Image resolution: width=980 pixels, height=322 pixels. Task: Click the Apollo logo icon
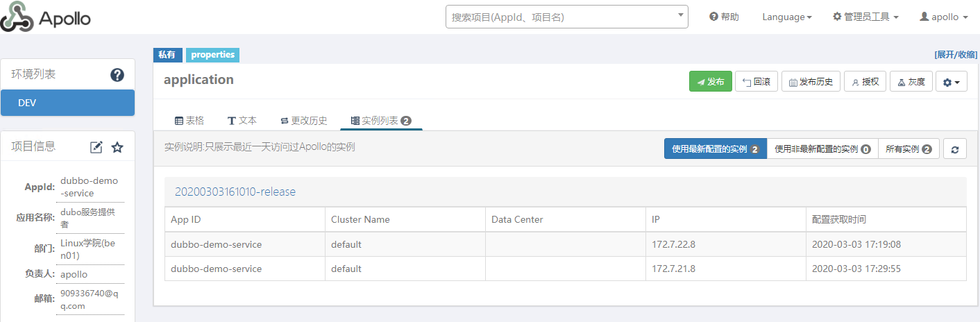[x=17, y=18]
